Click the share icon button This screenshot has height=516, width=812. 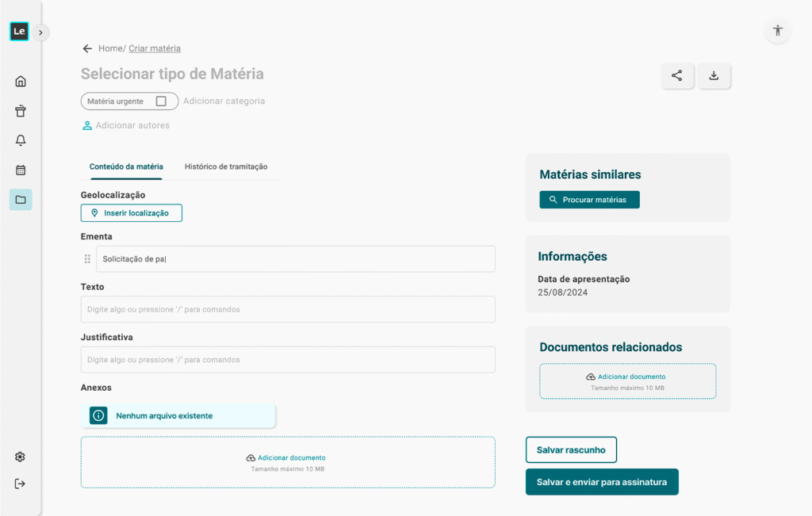click(677, 75)
